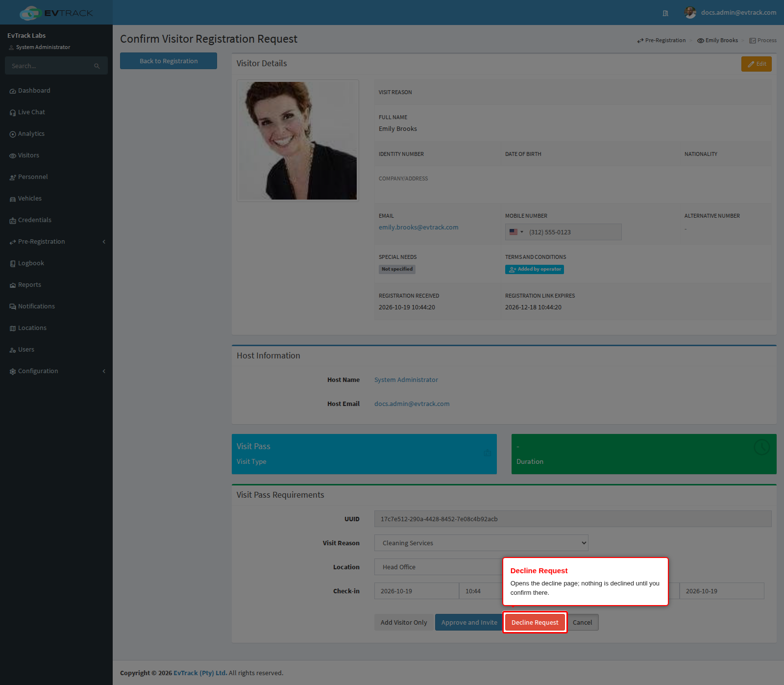Click the UUID field
The width and height of the screenshot is (784, 685).
click(573, 519)
